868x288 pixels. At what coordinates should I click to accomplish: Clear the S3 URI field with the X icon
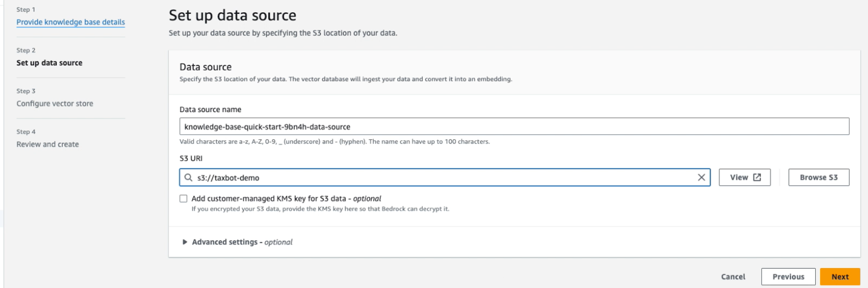pyautogui.click(x=701, y=178)
